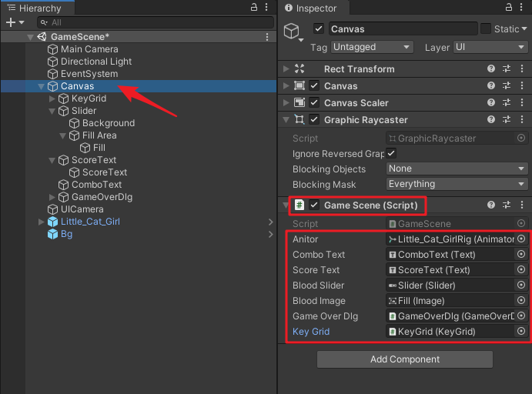Open Blocking Objects dropdown

[x=457, y=169]
